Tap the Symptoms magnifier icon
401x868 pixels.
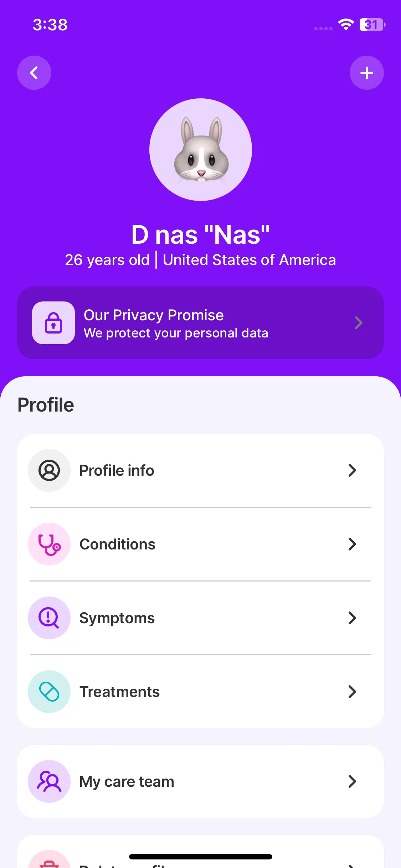pyautogui.click(x=49, y=618)
